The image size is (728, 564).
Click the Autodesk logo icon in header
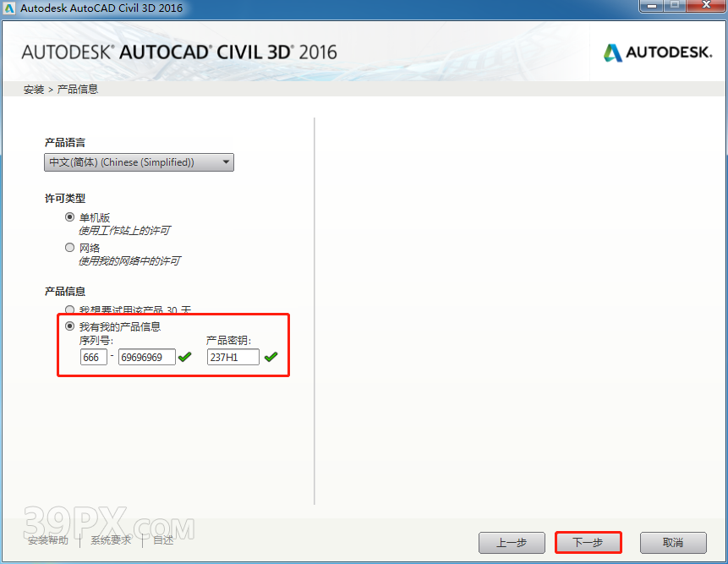(x=612, y=52)
